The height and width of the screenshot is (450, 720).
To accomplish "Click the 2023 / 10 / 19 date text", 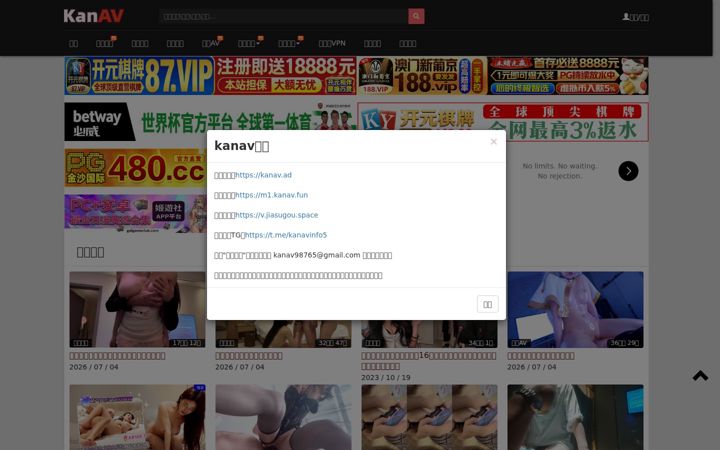I will [x=386, y=377].
